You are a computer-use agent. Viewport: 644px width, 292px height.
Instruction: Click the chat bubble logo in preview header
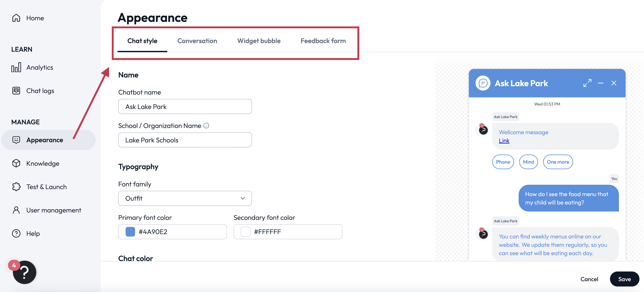pyautogui.click(x=483, y=83)
